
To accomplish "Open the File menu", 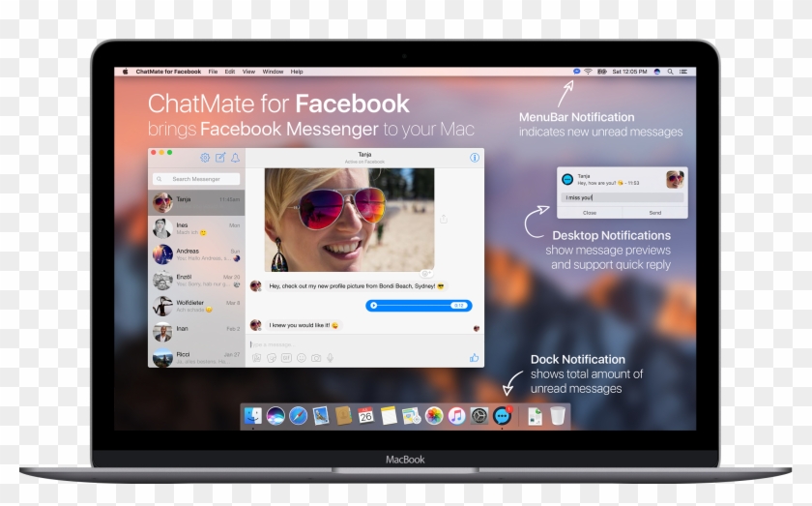I will point(213,72).
